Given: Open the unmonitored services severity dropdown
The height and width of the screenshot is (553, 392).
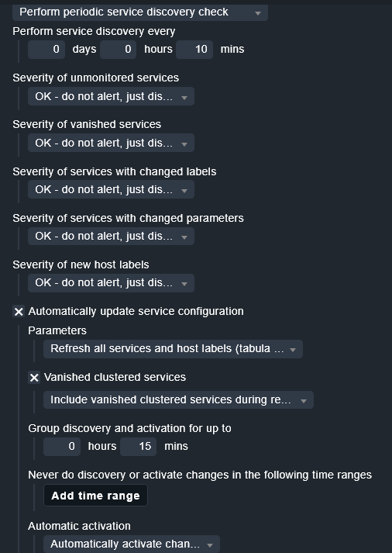Looking at the screenshot, I should [x=111, y=97].
